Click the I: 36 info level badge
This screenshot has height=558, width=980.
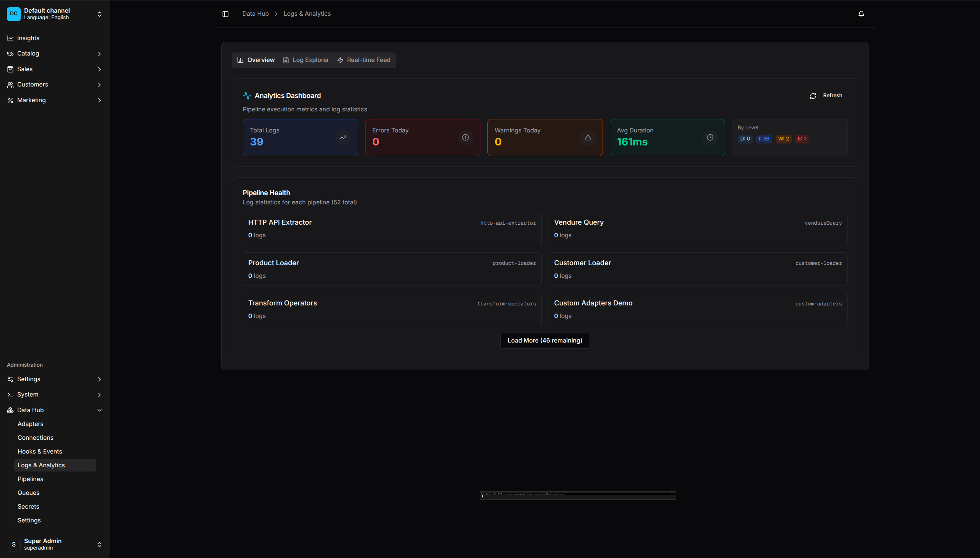coord(763,139)
